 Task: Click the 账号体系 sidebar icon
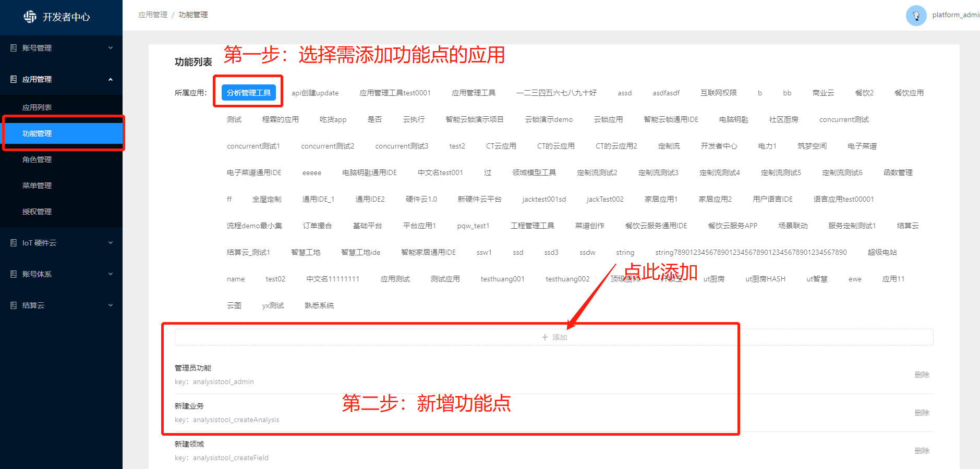(14, 274)
